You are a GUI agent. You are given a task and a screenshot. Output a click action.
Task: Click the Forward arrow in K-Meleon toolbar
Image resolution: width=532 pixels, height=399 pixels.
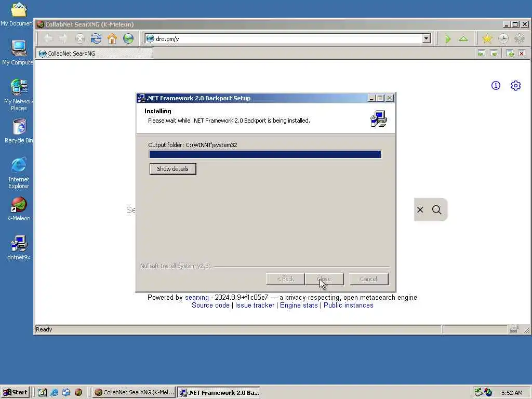pyautogui.click(x=63, y=38)
